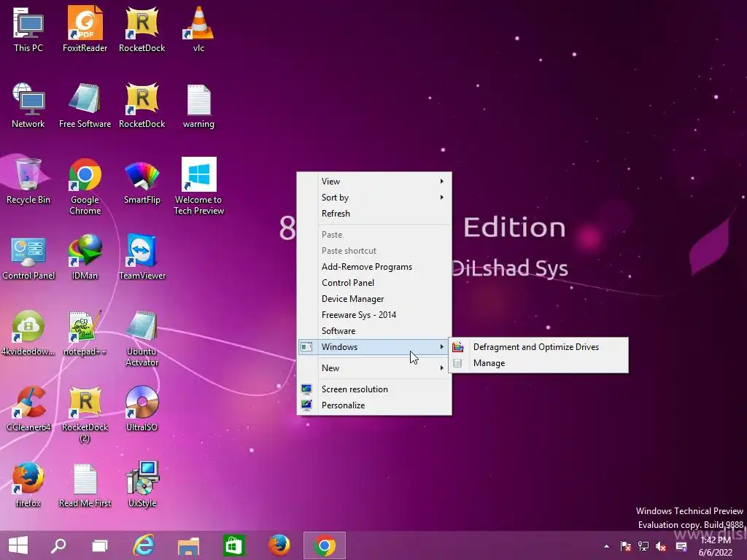Switch to Chrome taskbar button
Image resolution: width=747 pixels, height=560 pixels.
(x=325, y=545)
